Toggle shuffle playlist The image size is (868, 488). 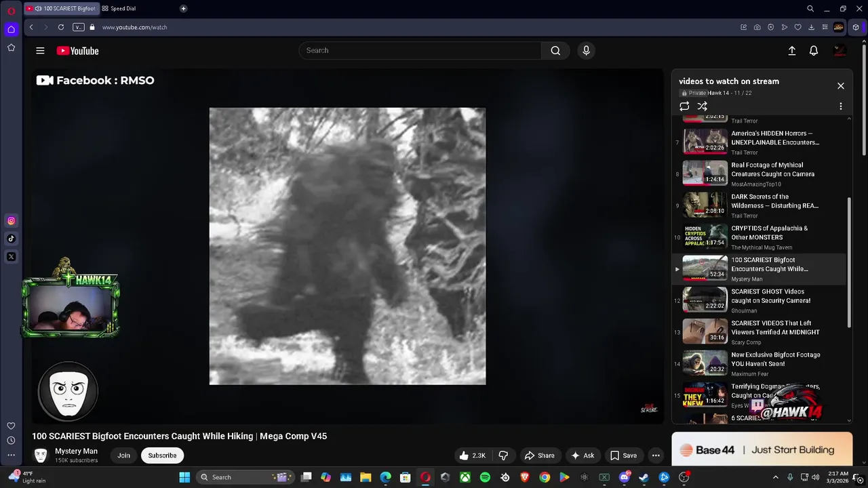click(703, 106)
